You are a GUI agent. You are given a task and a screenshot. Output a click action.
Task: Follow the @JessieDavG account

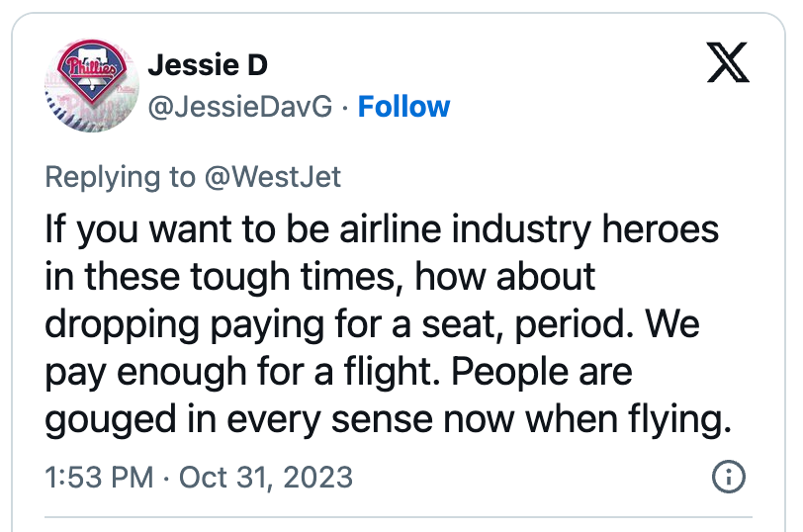click(x=403, y=107)
